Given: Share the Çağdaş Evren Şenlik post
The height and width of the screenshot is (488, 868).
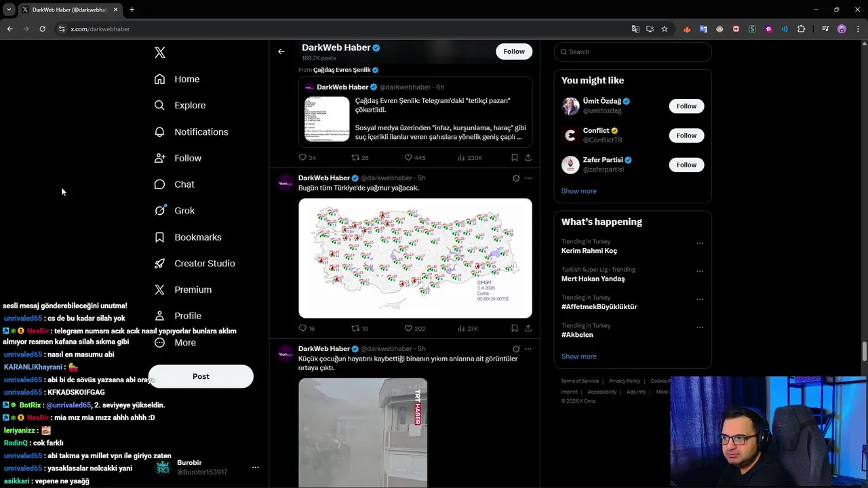Looking at the screenshot, I should pos(528,157).
